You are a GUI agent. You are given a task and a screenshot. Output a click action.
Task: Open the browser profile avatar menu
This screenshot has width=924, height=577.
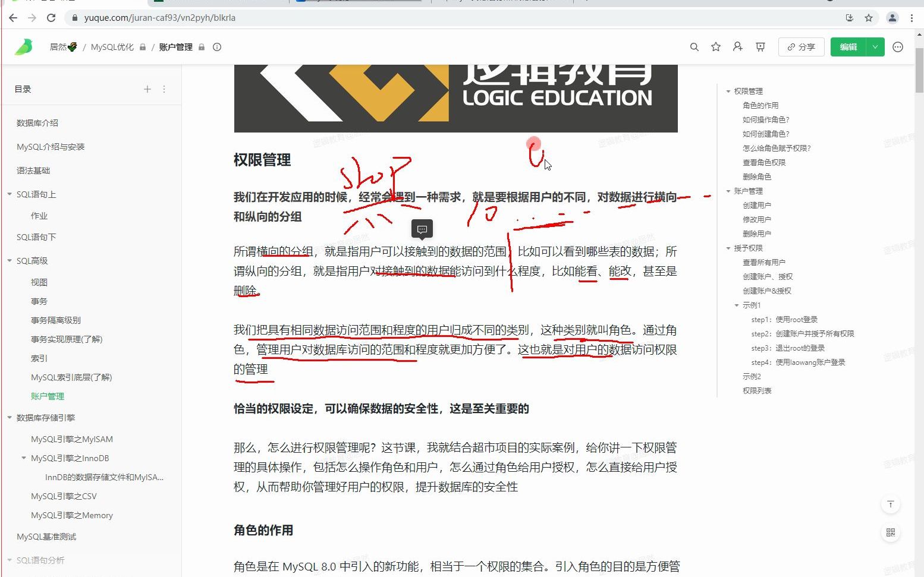(x=892, y=18)
